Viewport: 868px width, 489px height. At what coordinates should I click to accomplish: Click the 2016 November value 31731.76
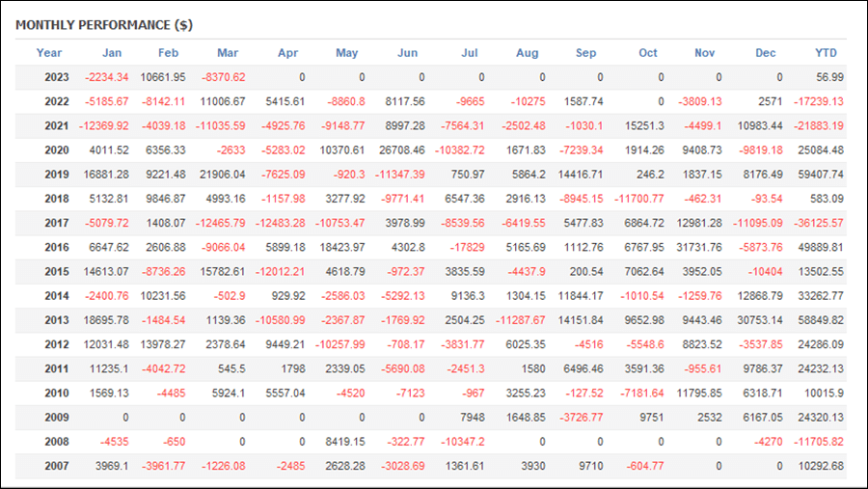tap(699, 248)
